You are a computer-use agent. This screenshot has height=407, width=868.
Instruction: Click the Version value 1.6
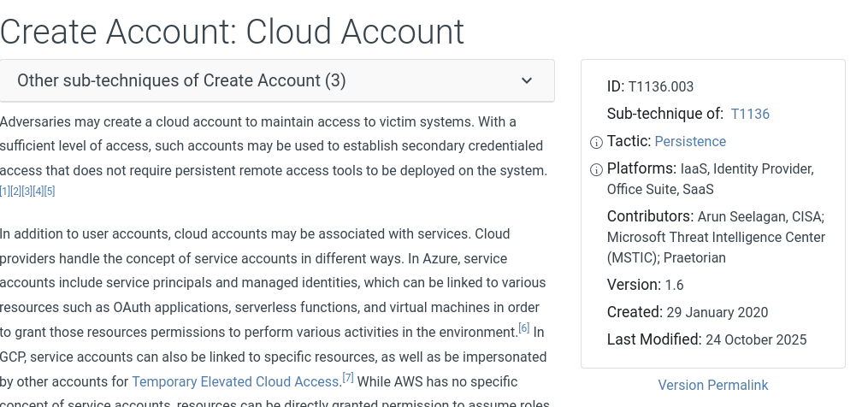(x=674, y=286)
